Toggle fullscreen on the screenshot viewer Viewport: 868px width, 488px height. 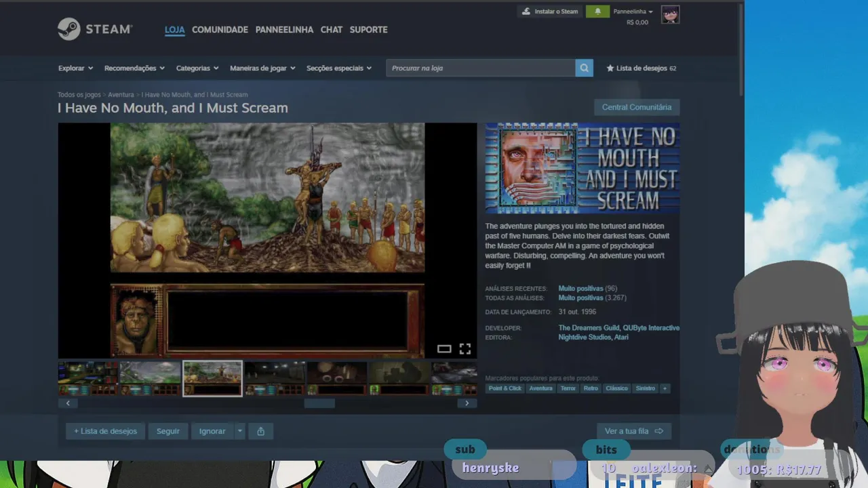point(465,349)
